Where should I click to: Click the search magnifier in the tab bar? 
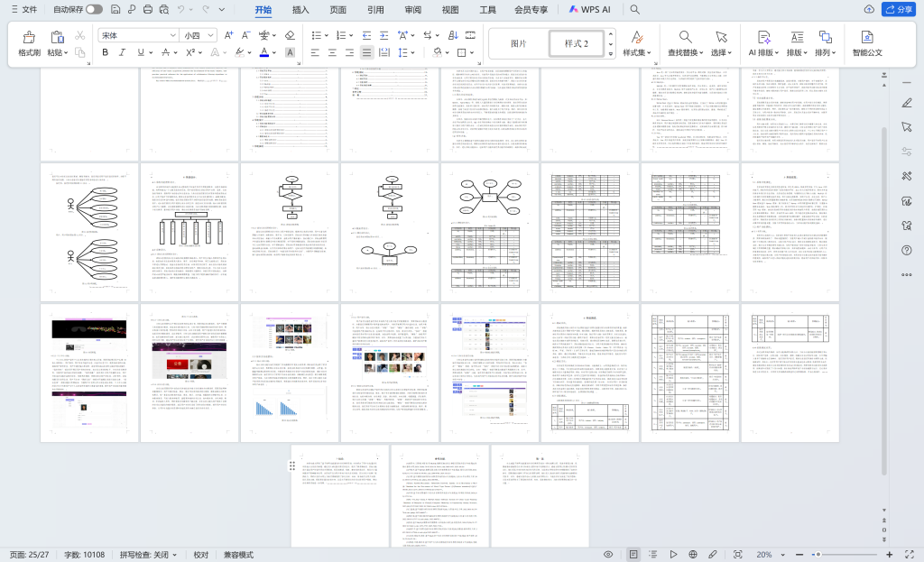[x=634, y=9]
